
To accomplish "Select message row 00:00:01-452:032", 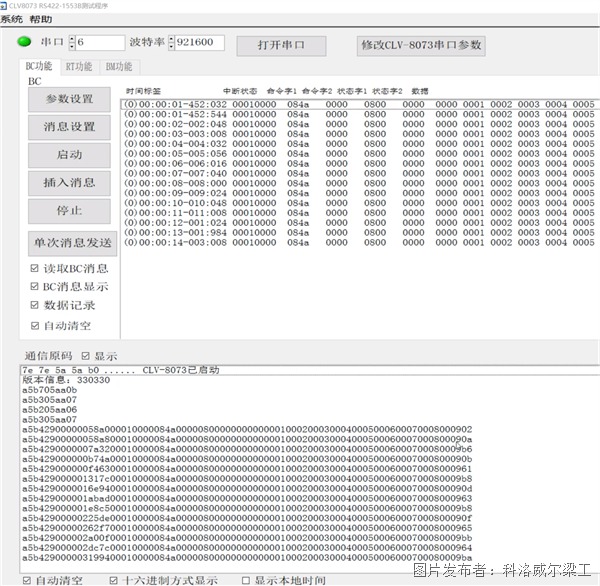I will (x=360, y=104).
